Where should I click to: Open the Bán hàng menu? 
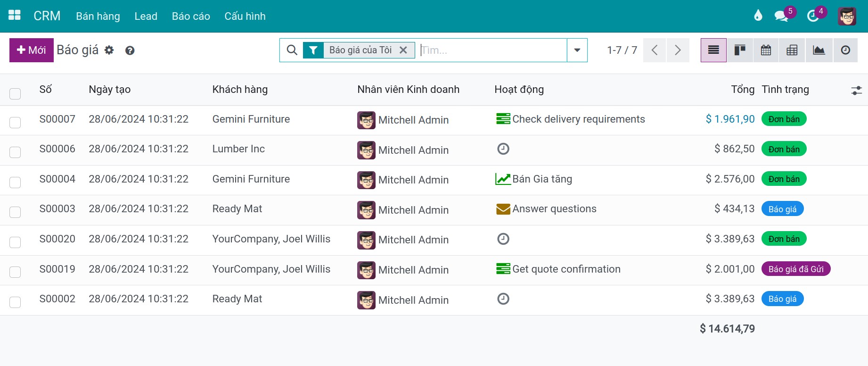98,16
